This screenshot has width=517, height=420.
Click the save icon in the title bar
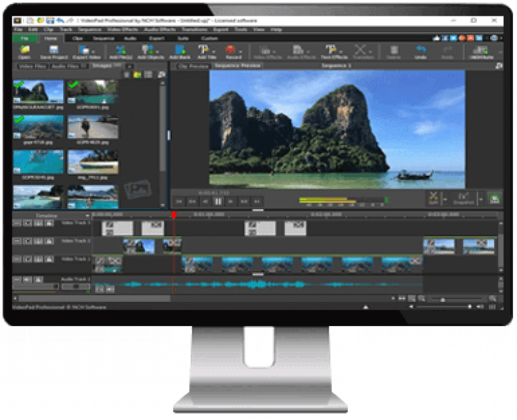click(50, 21)
